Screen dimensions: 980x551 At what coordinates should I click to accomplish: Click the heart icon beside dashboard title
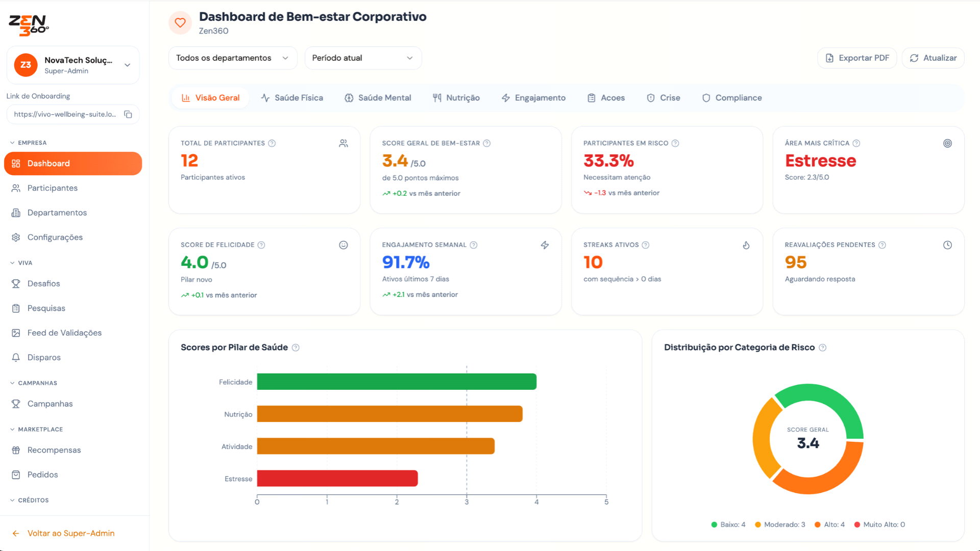tap(180, 23)
